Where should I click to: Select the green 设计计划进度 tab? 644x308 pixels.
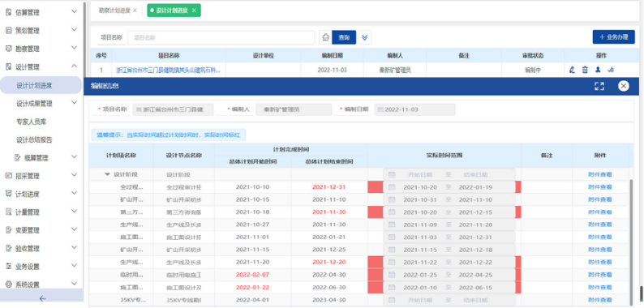coord(174,11)
